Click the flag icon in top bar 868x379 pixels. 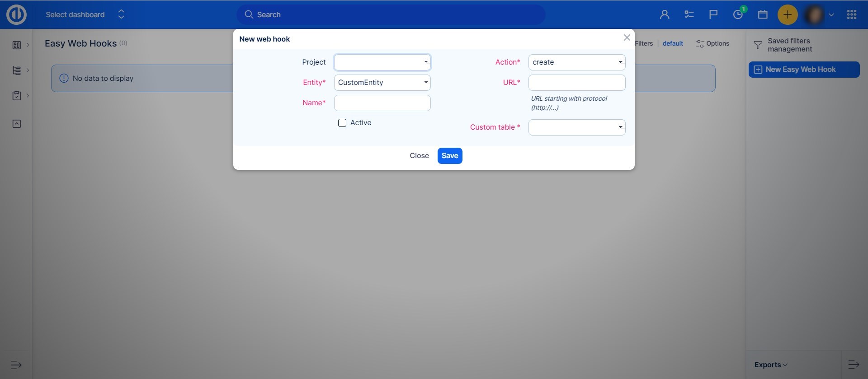(x=713, y=14)
